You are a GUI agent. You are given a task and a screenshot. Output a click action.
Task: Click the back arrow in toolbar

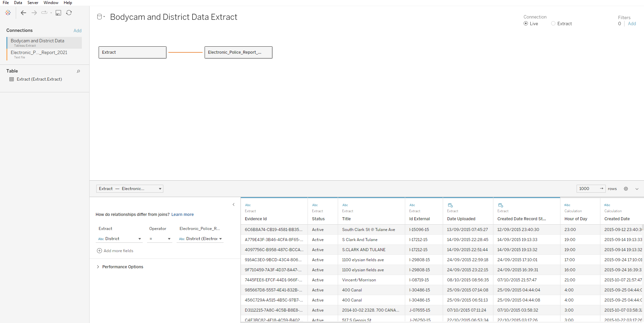(23, 13)
